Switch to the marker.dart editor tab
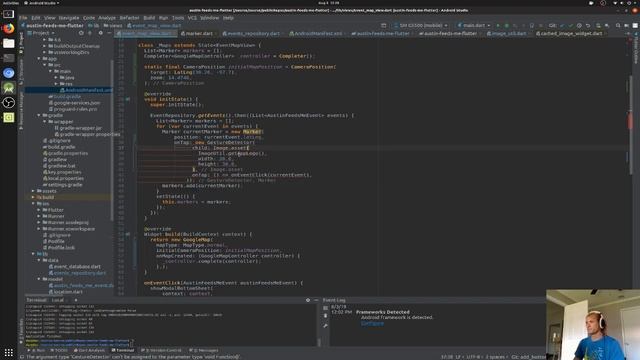 point(197,33)
